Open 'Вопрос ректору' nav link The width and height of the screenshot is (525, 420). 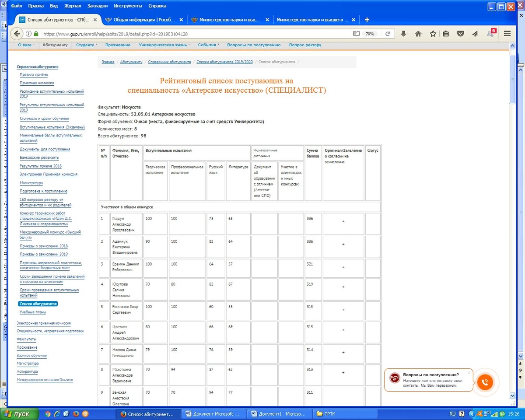point(305,45)
